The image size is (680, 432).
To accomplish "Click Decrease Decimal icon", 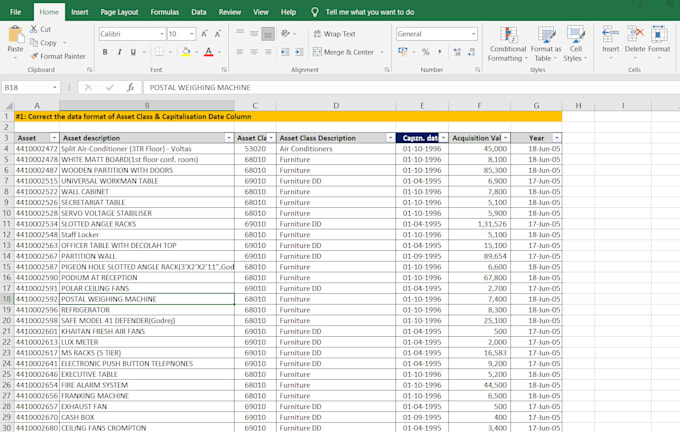I will (471, 52).
